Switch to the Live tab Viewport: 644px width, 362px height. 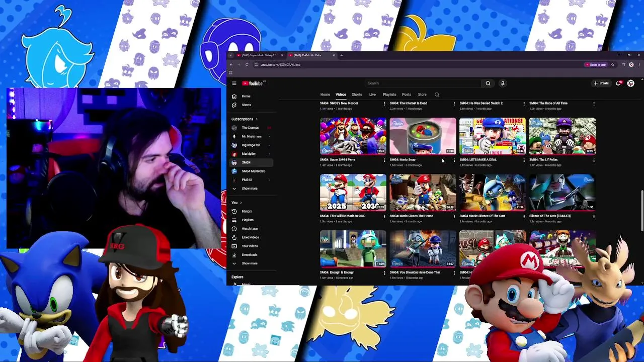pos(372,95)
